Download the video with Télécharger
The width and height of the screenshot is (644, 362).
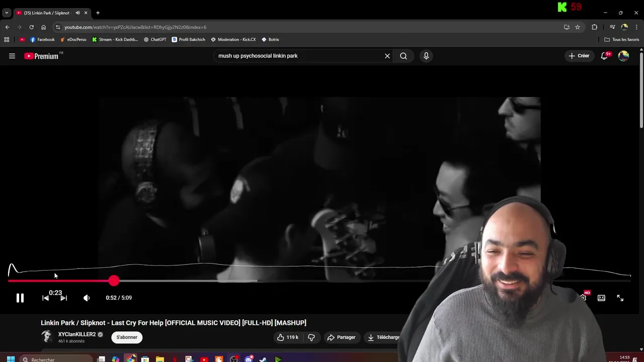click(x=384, y=337)
